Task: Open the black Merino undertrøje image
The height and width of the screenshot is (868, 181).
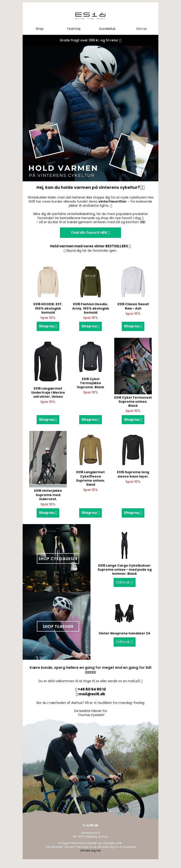Action: (48, 361)
